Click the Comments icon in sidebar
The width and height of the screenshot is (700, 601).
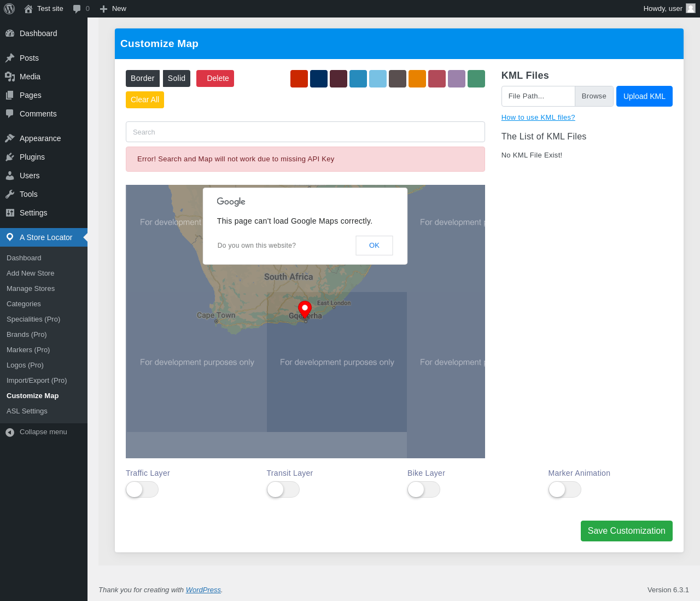pyautogui.click(x=10, y=114)
